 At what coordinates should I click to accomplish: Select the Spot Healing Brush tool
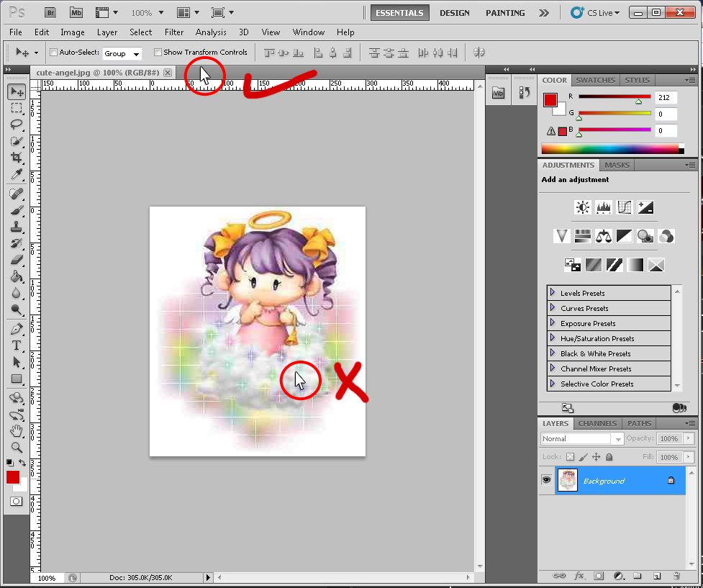(17, 194)
